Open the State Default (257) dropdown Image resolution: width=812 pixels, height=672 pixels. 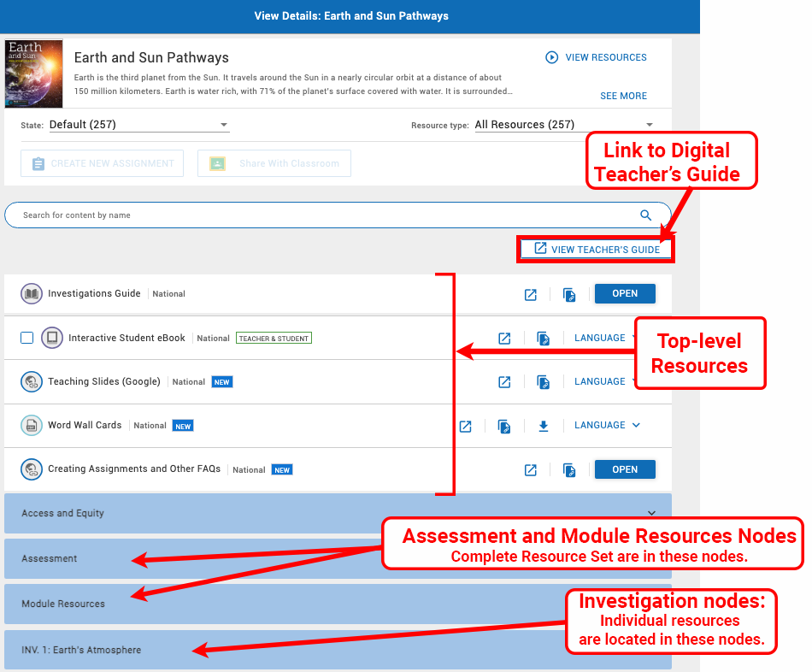coord(138,125)
